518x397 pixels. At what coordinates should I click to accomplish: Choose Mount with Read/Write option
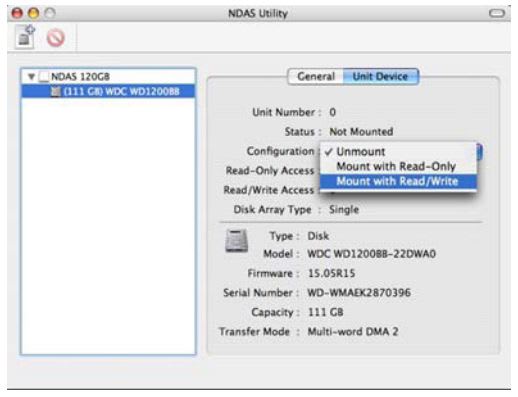(398, 181)
